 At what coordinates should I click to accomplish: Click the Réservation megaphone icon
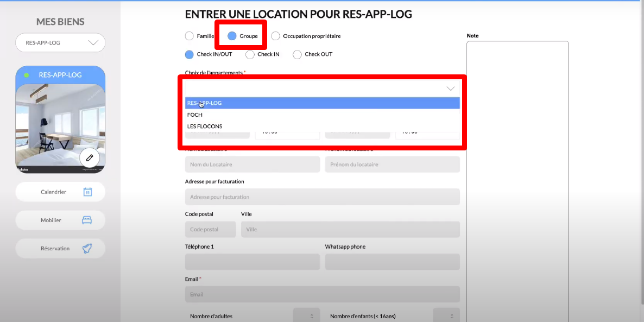coord(87,248)
